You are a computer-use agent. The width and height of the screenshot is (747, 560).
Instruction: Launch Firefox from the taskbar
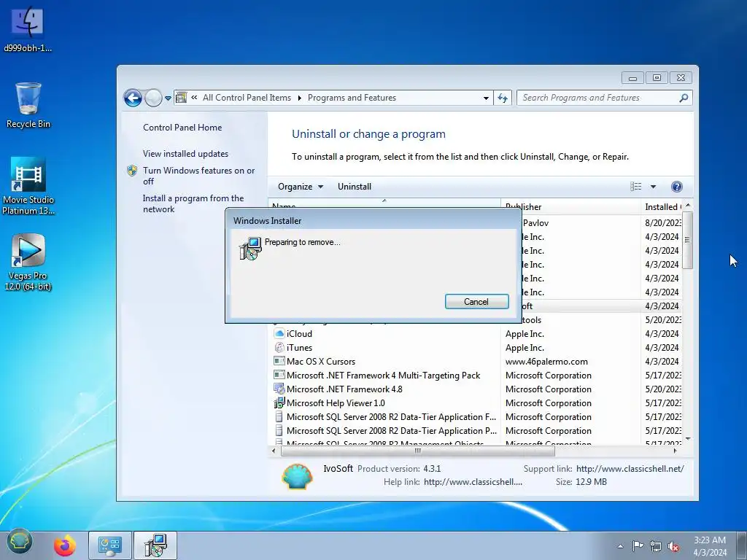[x=65, y=545]
